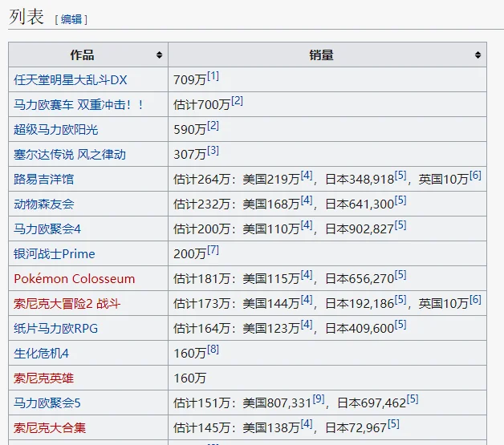Select the 销量 column header text
This screenshot has width=504, height=445.
pyautogui.click(x=322, y=55)
